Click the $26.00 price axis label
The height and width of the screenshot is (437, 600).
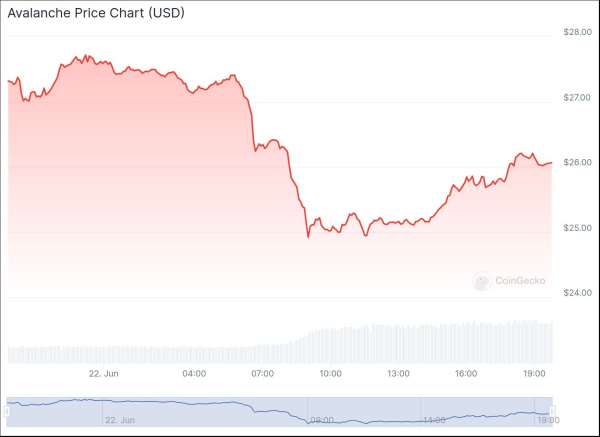(x=579, y=163)
